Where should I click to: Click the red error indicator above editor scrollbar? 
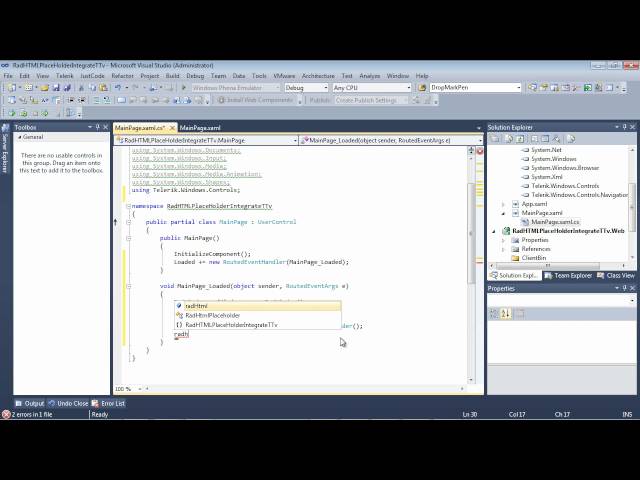pyautogui.click(x=480, y=151)
